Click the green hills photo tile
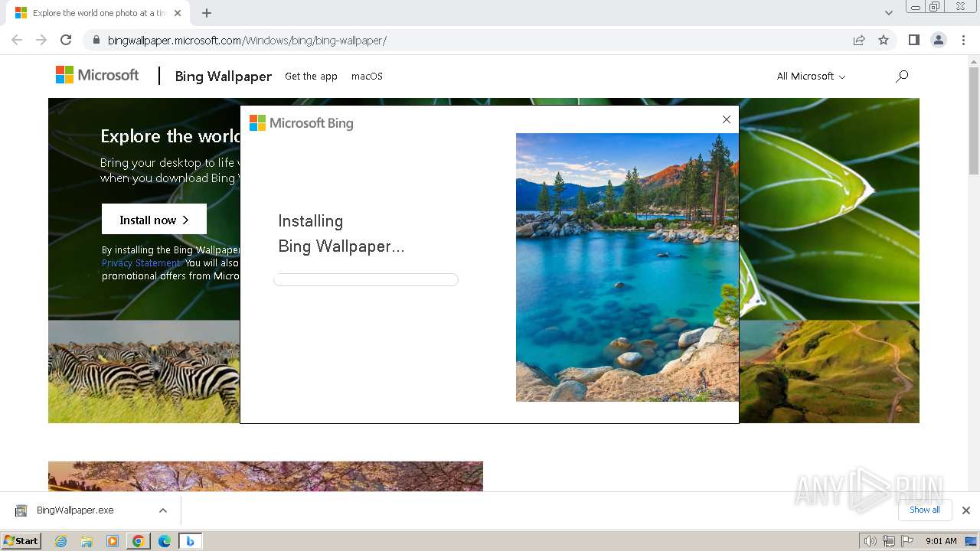The height and width of the screenshot is (551, 980). [829, 371]
